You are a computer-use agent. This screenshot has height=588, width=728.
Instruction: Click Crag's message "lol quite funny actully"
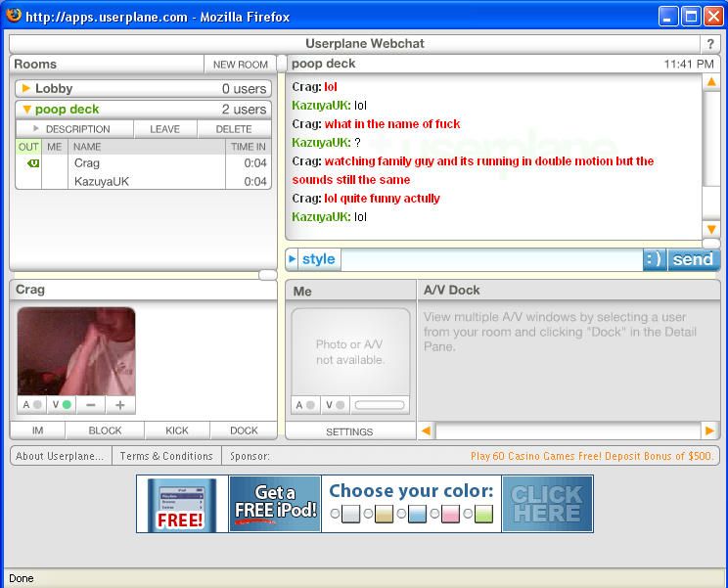(x=382, y=199)
